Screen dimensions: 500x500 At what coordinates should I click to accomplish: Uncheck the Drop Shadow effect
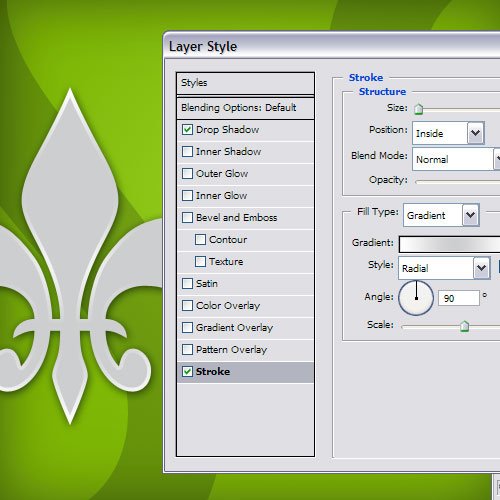point(187,130)
